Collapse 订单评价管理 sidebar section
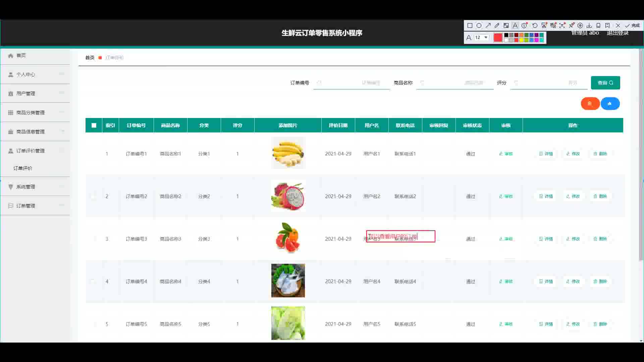Screen dimensions: 644x362 pos(35,151)
